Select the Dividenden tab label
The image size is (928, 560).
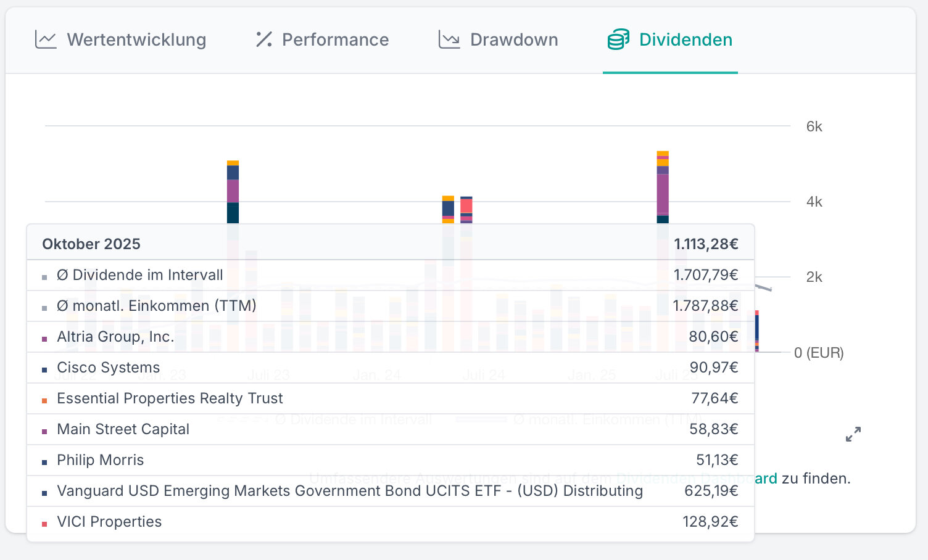click(x=686, y=39)
